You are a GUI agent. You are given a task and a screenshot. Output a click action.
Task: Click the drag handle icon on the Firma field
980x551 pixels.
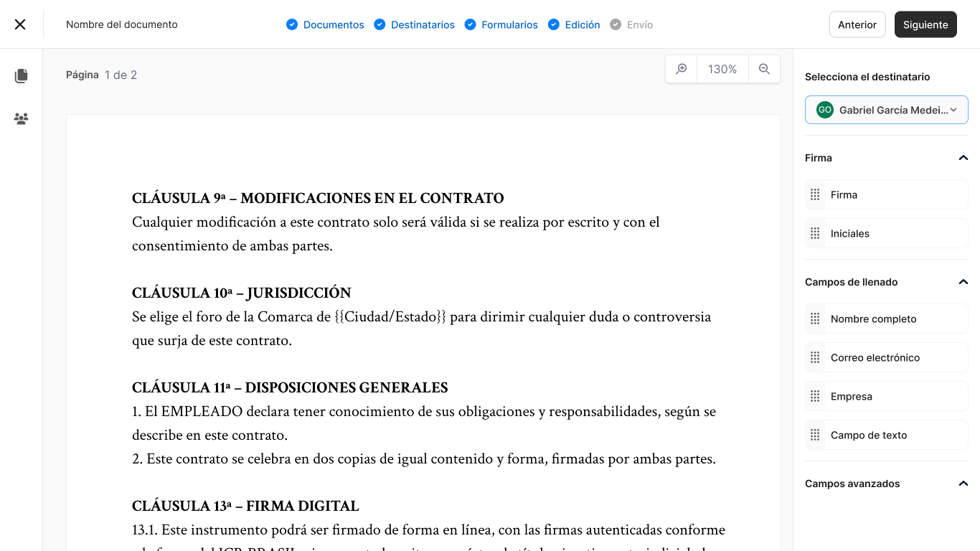[x=815, y=194]
